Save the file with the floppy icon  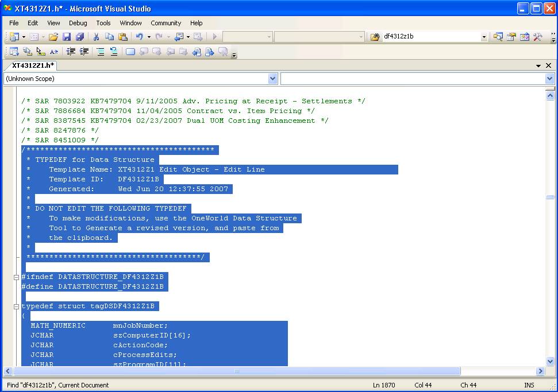[67, 37]
